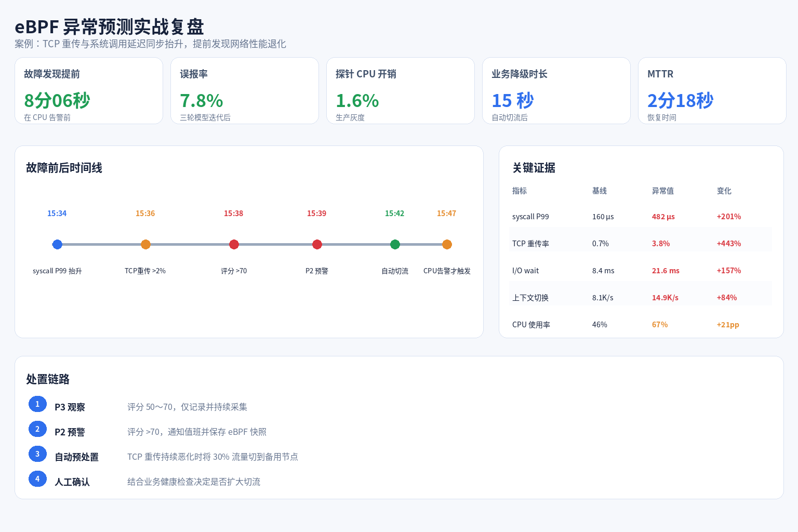Click the +443% change value
The image size is (798, 532).
(729, 244)
